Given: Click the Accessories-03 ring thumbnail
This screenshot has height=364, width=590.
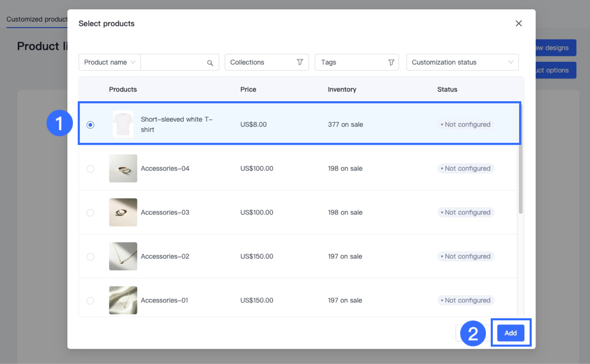Looking at the screenshot, I should pyautogui.click(x=123, y=213).
